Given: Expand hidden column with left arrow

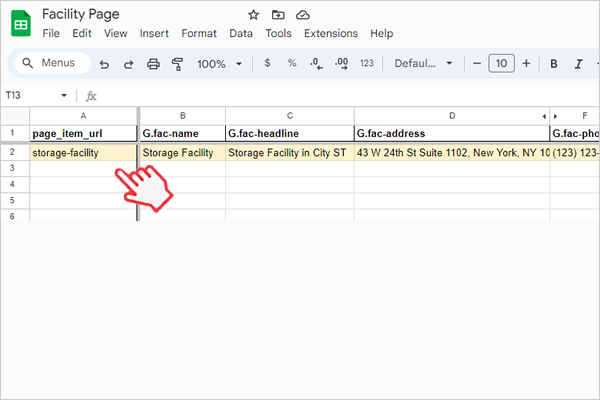Looking at the screenshot, I should pos(544,116).
